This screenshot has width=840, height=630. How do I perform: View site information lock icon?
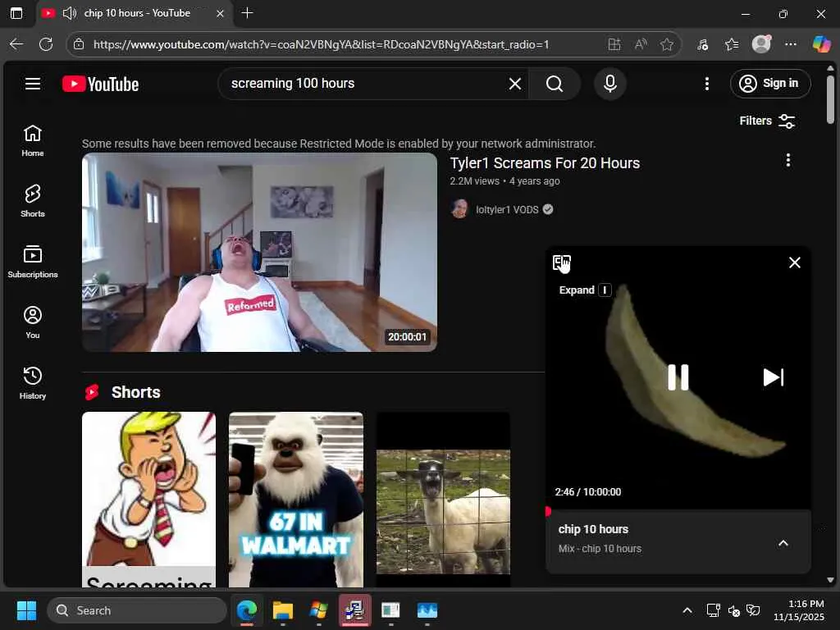(x=79, y=44)
